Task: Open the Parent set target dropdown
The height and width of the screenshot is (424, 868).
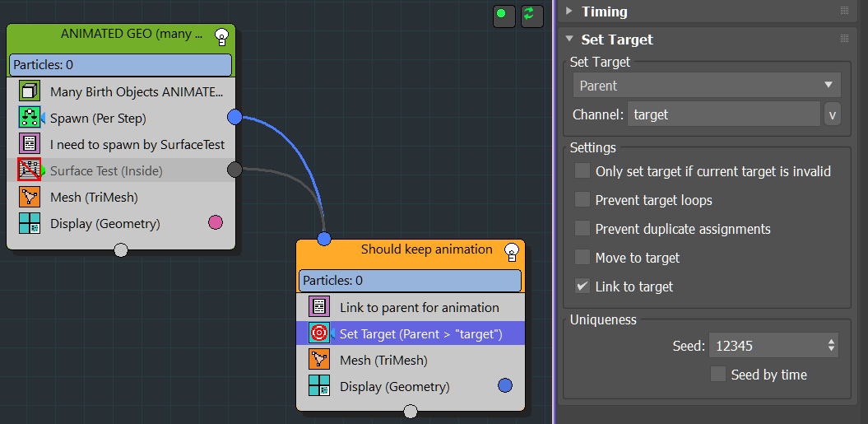Action: click(x=706, y=86)
